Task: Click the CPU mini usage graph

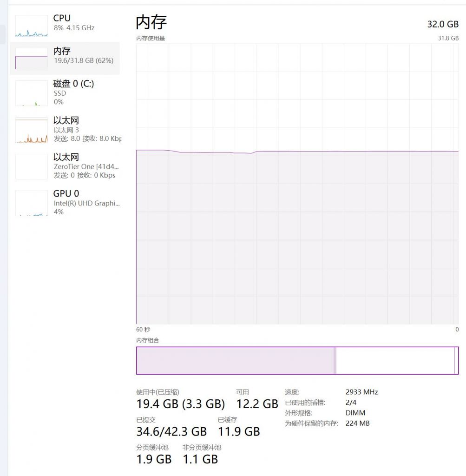Action: pos(31,26)
